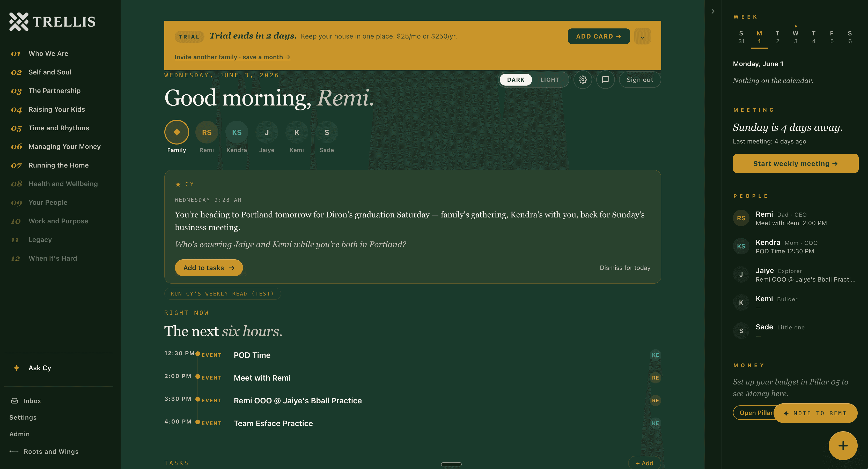Select Sunday 31 in week strip
868x469 pixels.
[741, 37]
